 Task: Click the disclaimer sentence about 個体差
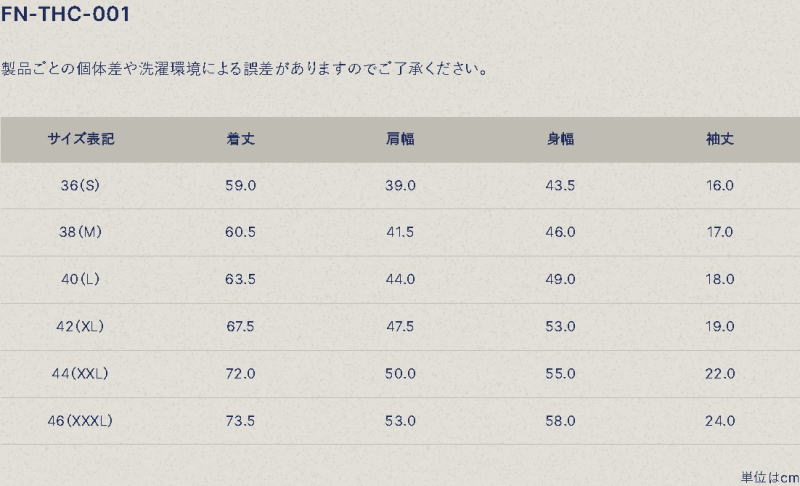click(245, 68)
